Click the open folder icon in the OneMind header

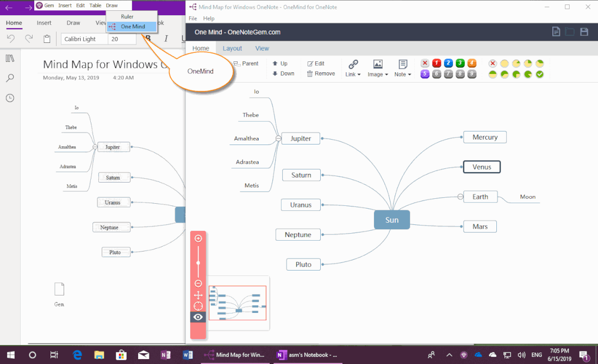click(570, 32)
